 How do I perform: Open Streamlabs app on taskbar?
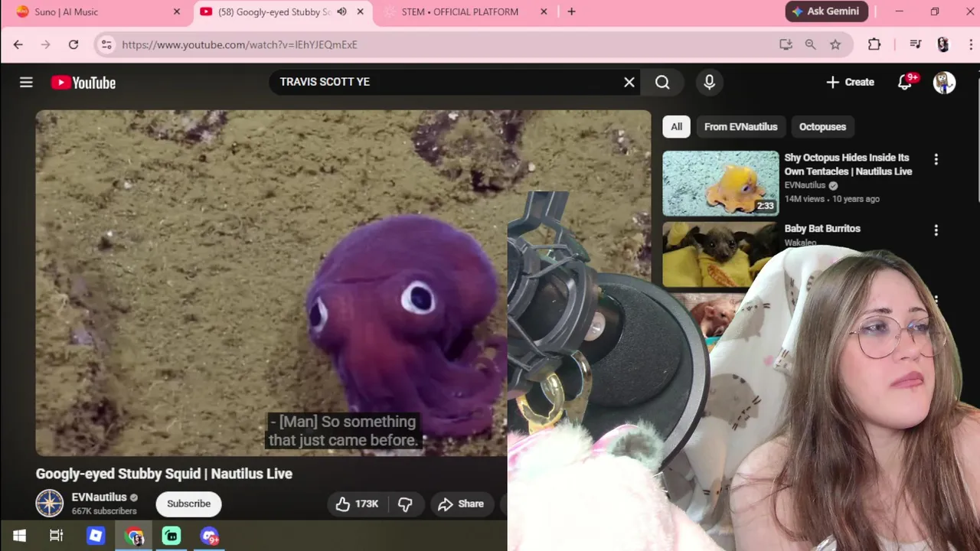pos(171,536)
